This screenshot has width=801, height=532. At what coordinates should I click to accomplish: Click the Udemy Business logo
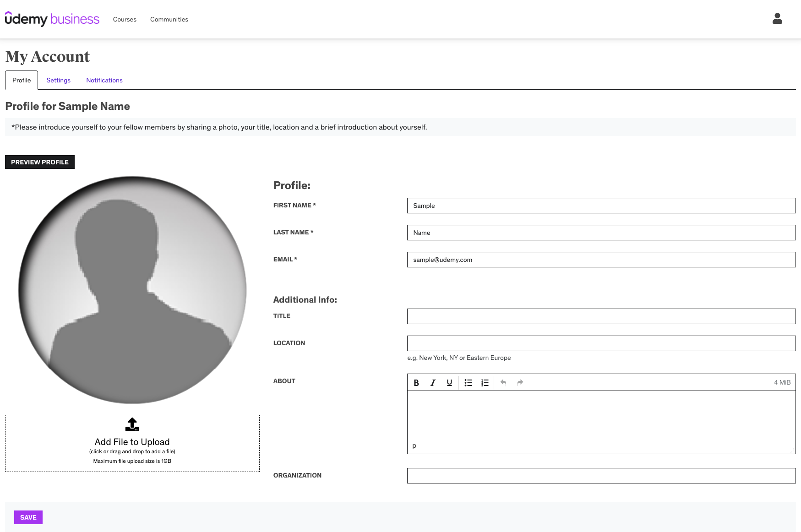point(52,19)
